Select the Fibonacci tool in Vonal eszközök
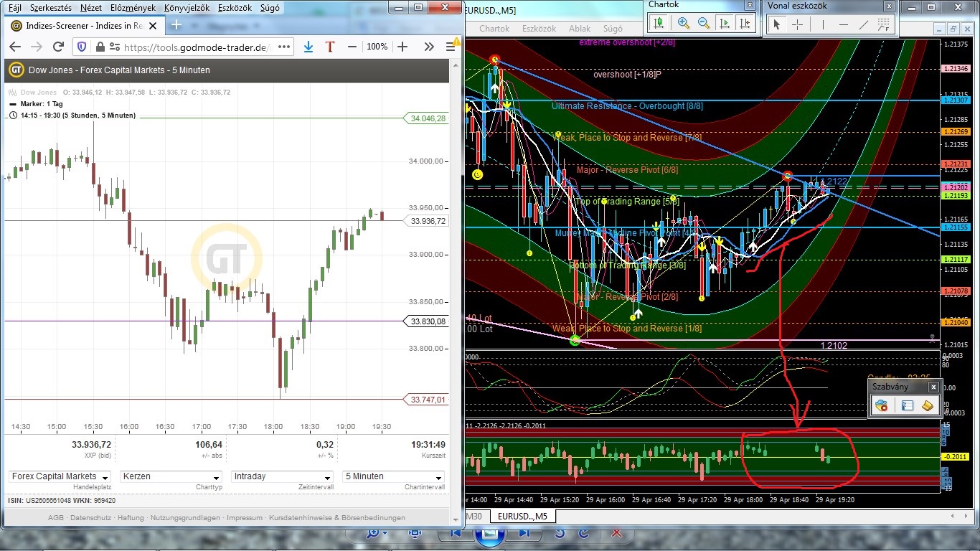 pos(884,24)
